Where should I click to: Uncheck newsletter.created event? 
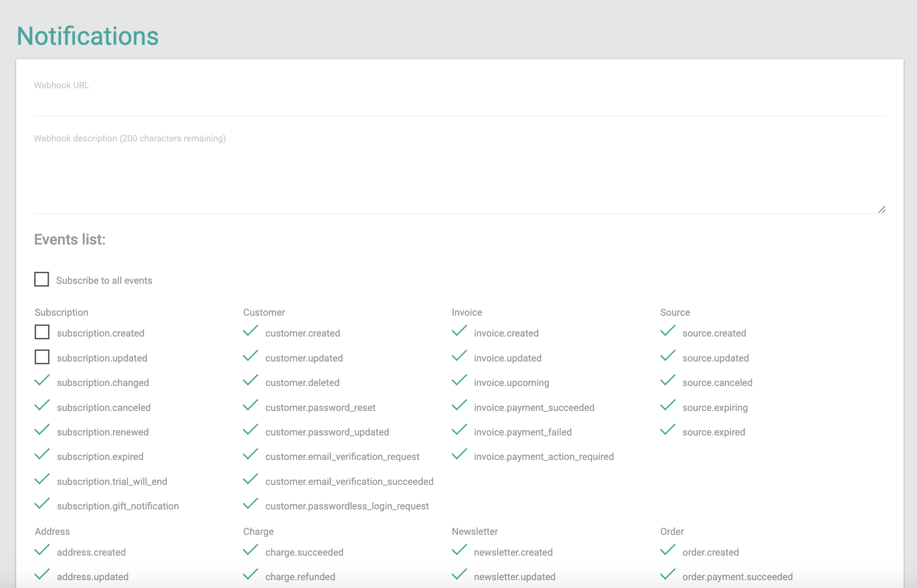click(459, 551)
